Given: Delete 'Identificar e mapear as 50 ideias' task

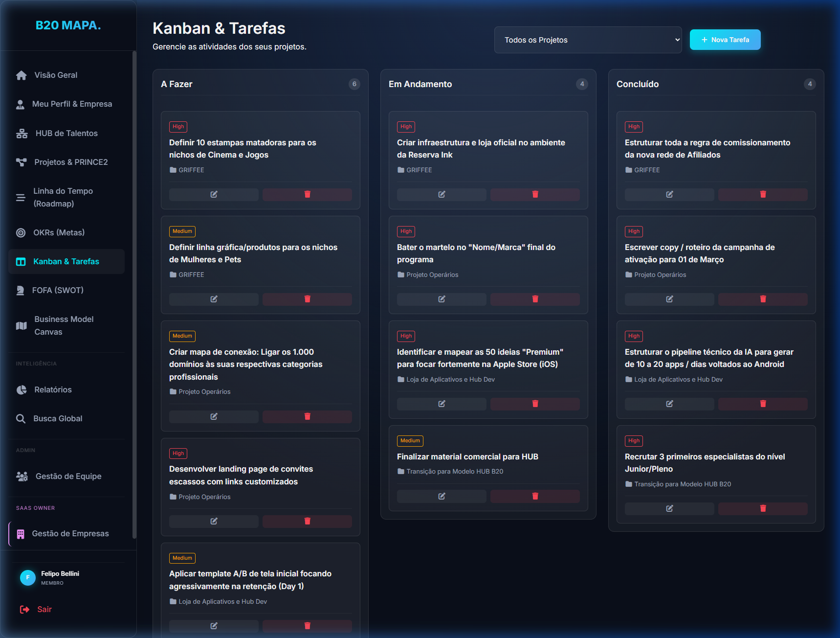Looking at the screenshot, I should (x=535, y=404).
